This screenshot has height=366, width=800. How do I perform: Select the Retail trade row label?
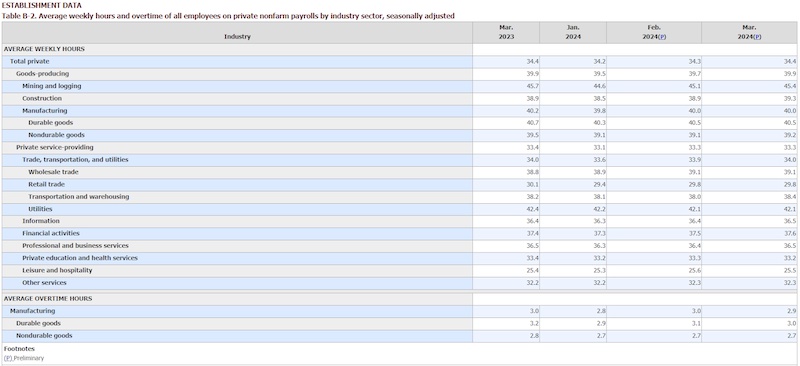point(46,184)
